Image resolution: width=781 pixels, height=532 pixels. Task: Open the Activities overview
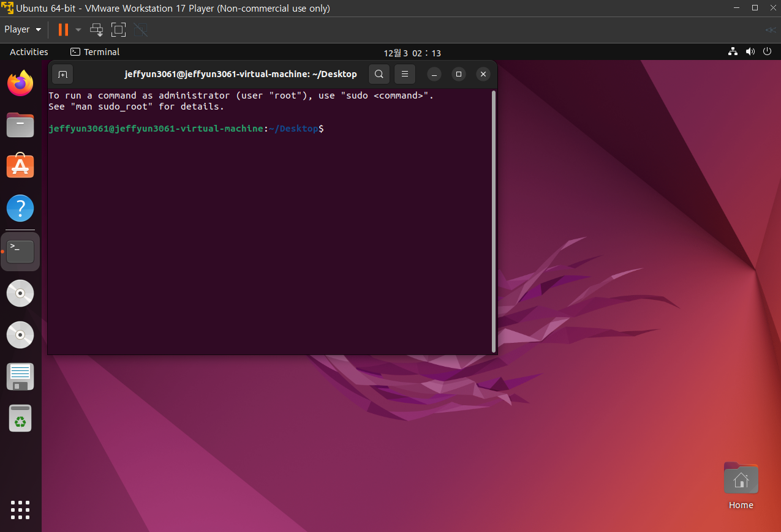(x=29, y=52)
